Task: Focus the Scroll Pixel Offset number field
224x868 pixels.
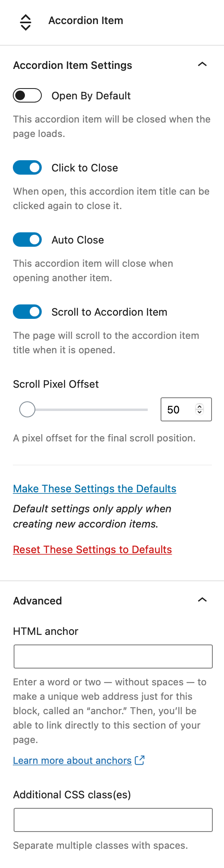Action: 179,409
